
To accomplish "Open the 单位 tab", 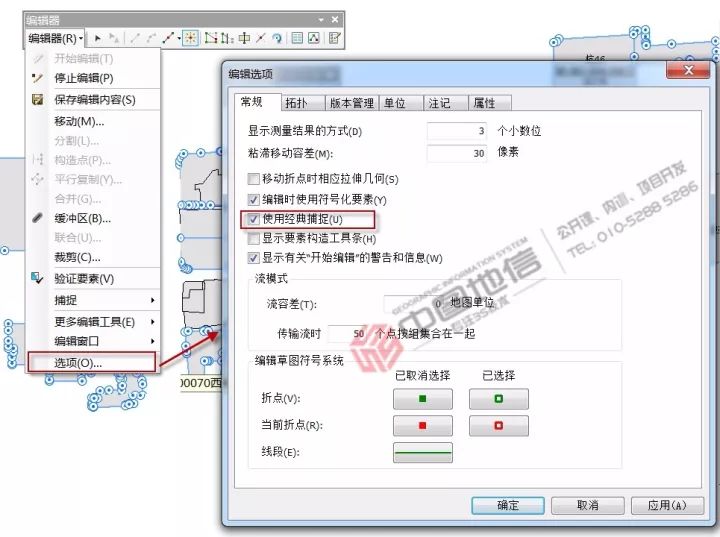I will pyautogui.click(x=401, y=103).
